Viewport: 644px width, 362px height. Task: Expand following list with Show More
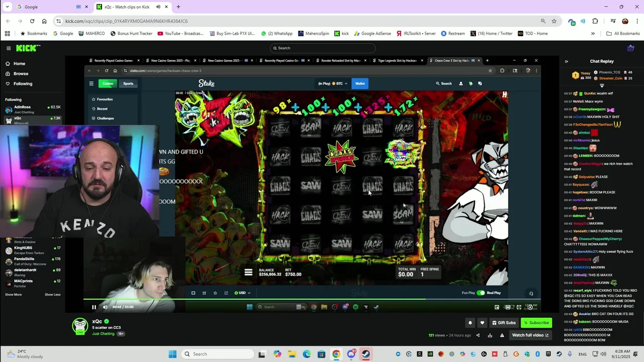click(x=14, y=295)
